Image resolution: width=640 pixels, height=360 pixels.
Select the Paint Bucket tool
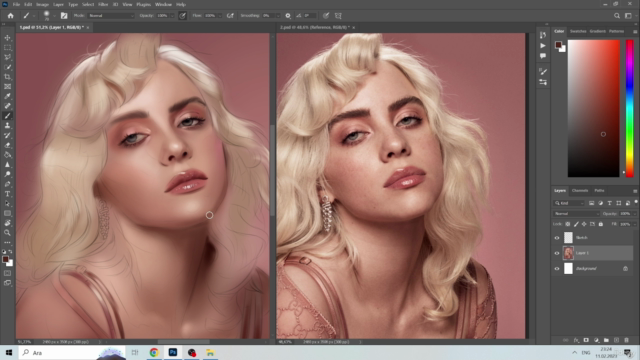coord(7,155)
